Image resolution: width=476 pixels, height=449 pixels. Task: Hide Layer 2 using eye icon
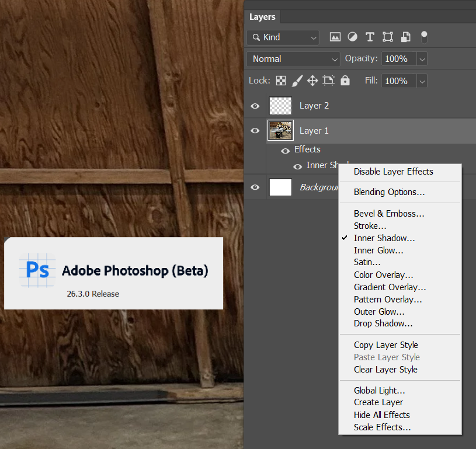click(255, 106)
